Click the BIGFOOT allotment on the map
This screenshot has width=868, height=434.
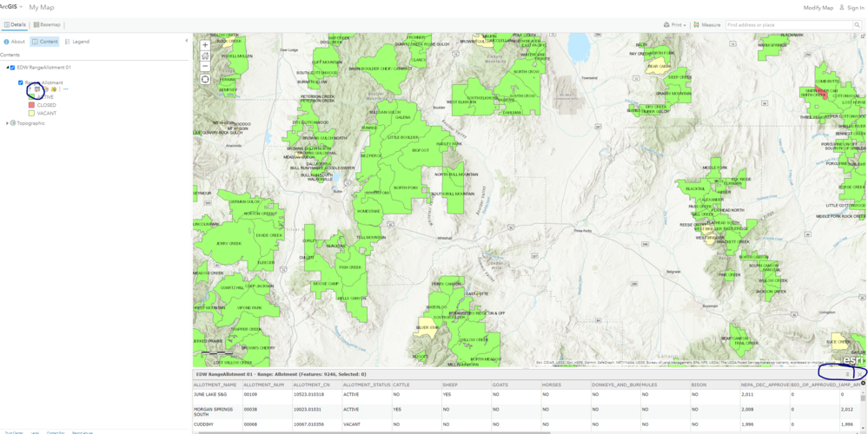[421, 150]
